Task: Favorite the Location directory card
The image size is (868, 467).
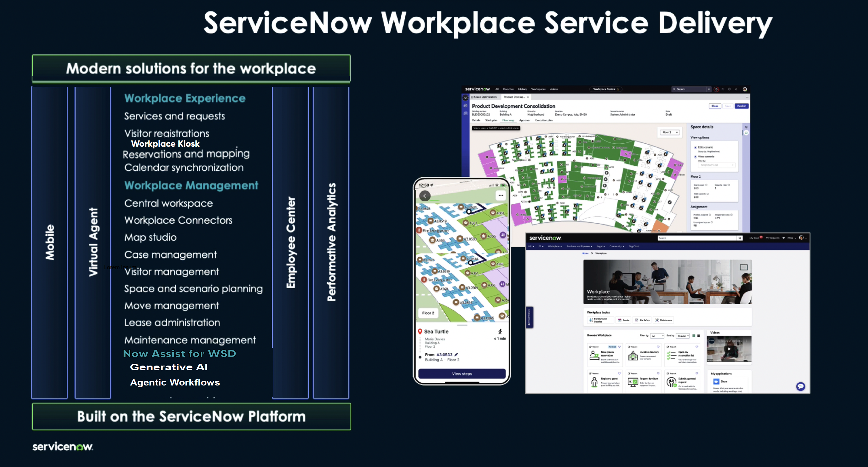Action: point(658,347)
